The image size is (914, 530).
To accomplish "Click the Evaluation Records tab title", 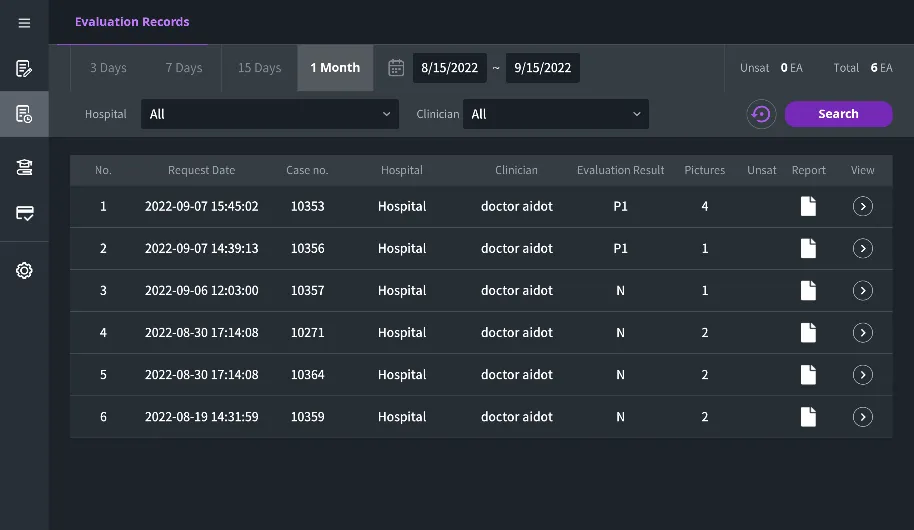I will coord(132,22).
